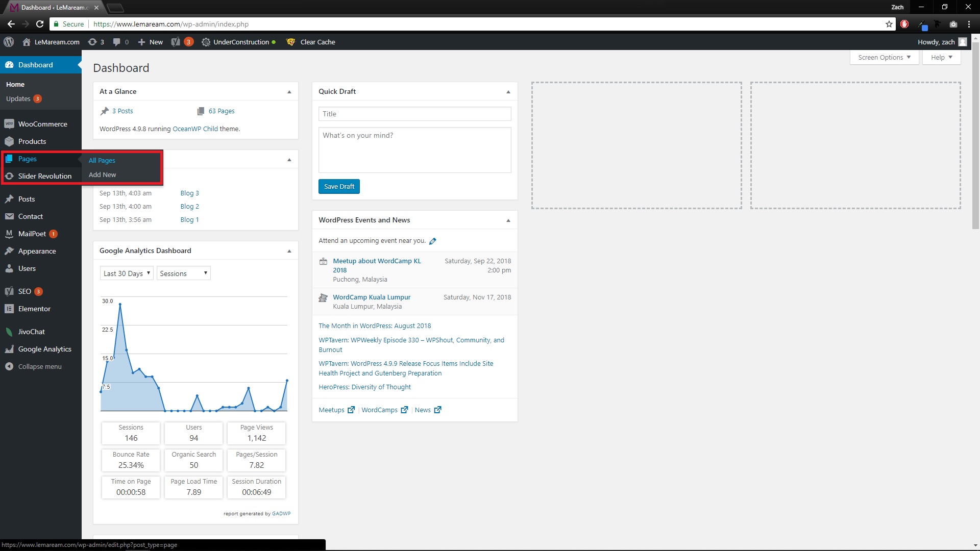Open the Dashboard menu item
The height and width of the screenshot is (551, 980).
coord(41,65)
